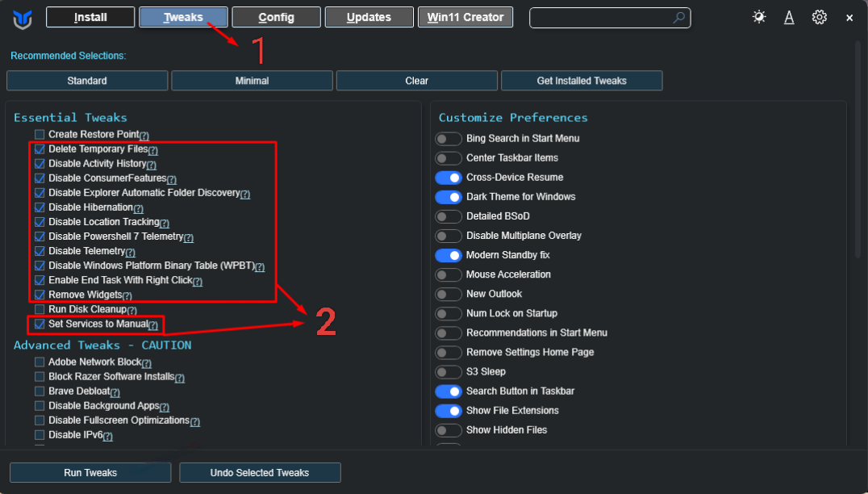Open help (?) for Block Razer Software Installs
868x494 pixels.
tap(180, 379)
